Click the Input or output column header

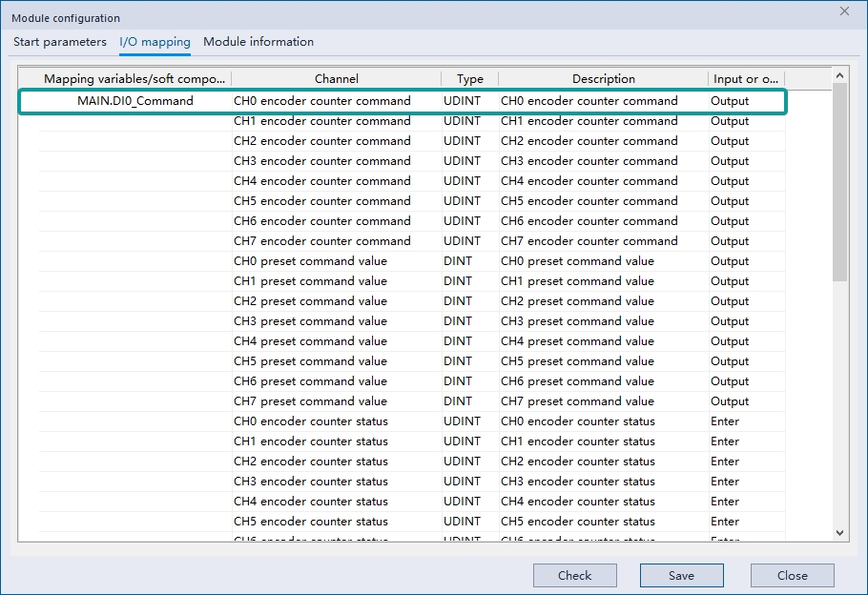[x=746, y=79]
